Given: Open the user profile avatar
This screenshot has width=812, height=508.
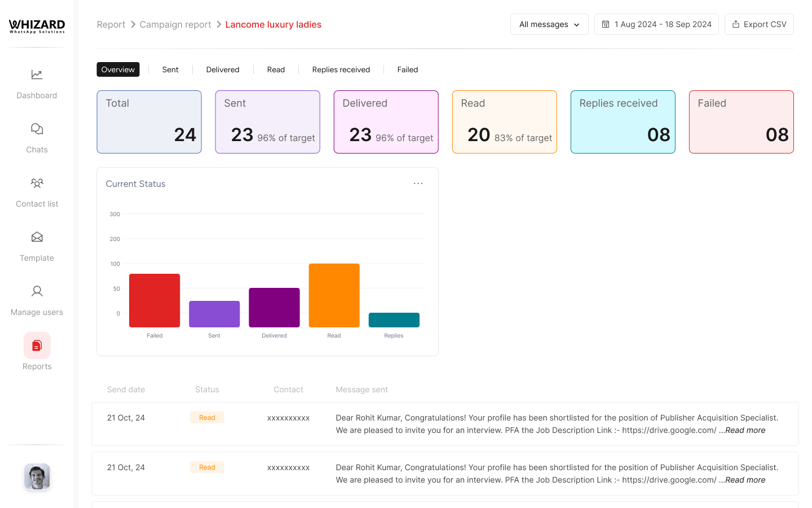Looking at the screenshot, I should [37, 476].
